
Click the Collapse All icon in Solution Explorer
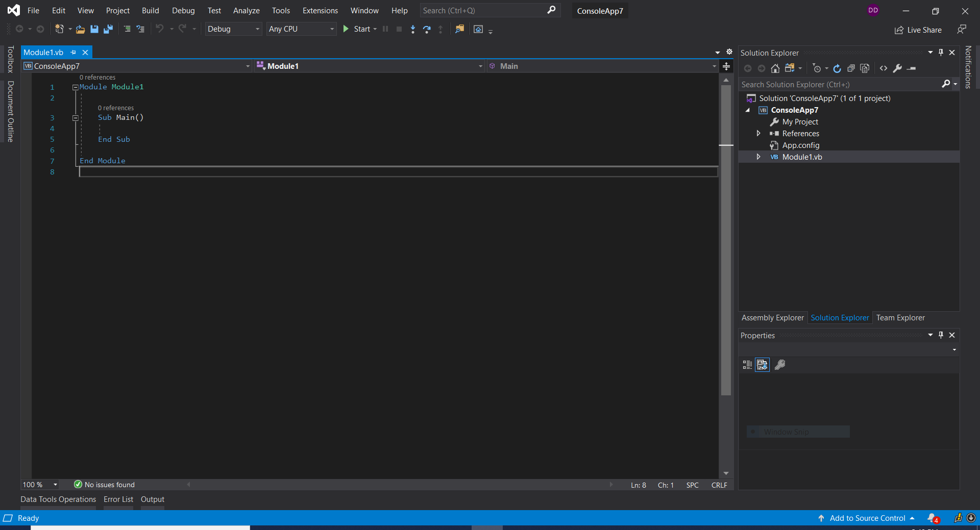point(851,68)
